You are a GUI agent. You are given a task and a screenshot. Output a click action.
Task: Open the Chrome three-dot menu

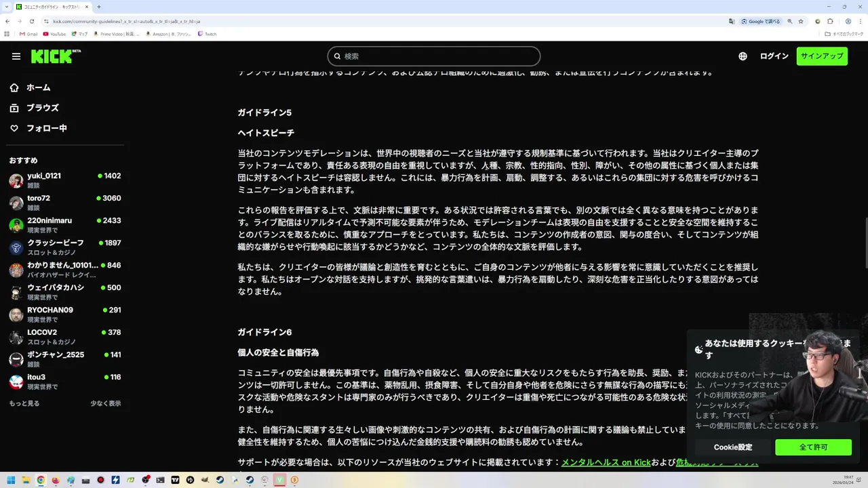click(860, 21)
